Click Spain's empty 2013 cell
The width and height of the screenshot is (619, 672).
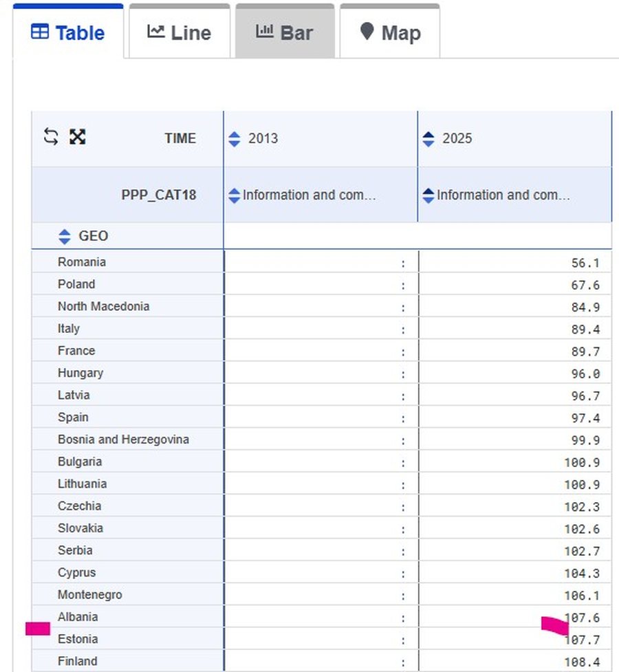(x=321, y=417)
